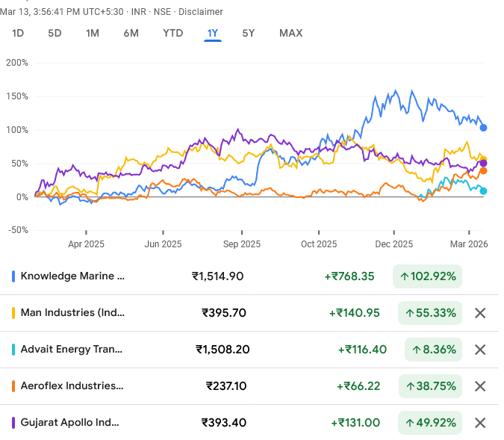Click price ₹393.40
The image size is (504, 440).
pos(224,423)
